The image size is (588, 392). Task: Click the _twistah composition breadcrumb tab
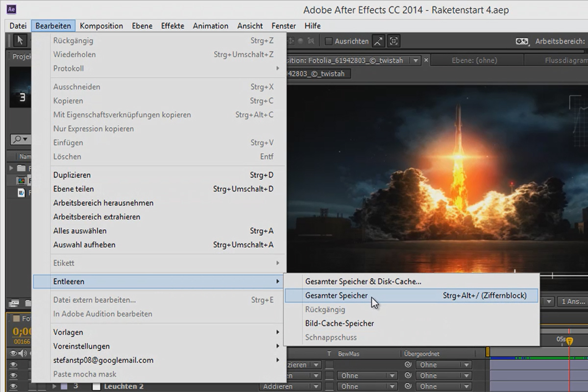[318, 73]
